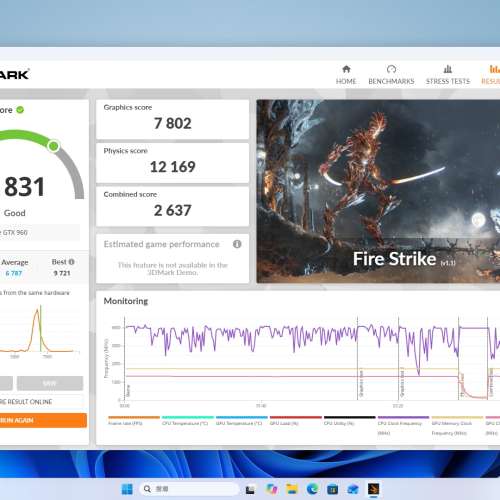Click the Combined score value 2 637
Screen dimensions: 500x500
173,210
